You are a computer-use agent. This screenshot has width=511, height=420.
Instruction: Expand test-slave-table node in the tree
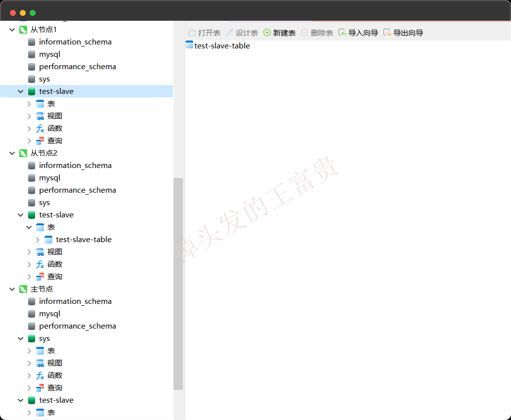pos(38,240)
